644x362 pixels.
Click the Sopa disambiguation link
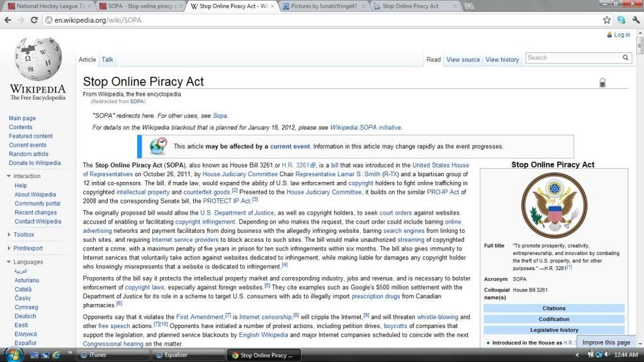pos(220,116)
